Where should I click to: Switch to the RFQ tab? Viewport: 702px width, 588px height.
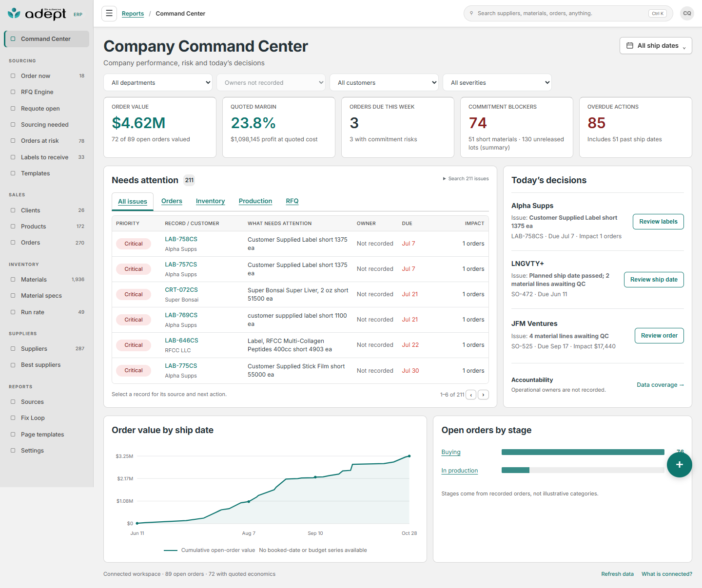click(292, 201)
